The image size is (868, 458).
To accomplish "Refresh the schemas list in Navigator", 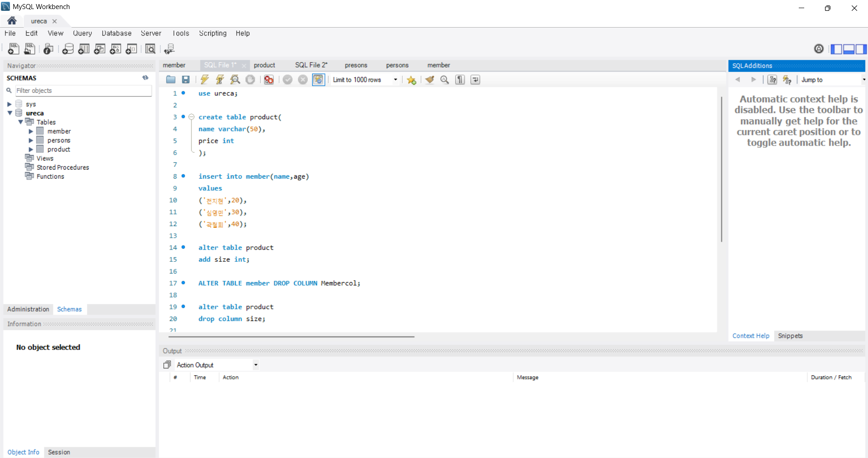I will pyautogui.click(x=145, y=78).
